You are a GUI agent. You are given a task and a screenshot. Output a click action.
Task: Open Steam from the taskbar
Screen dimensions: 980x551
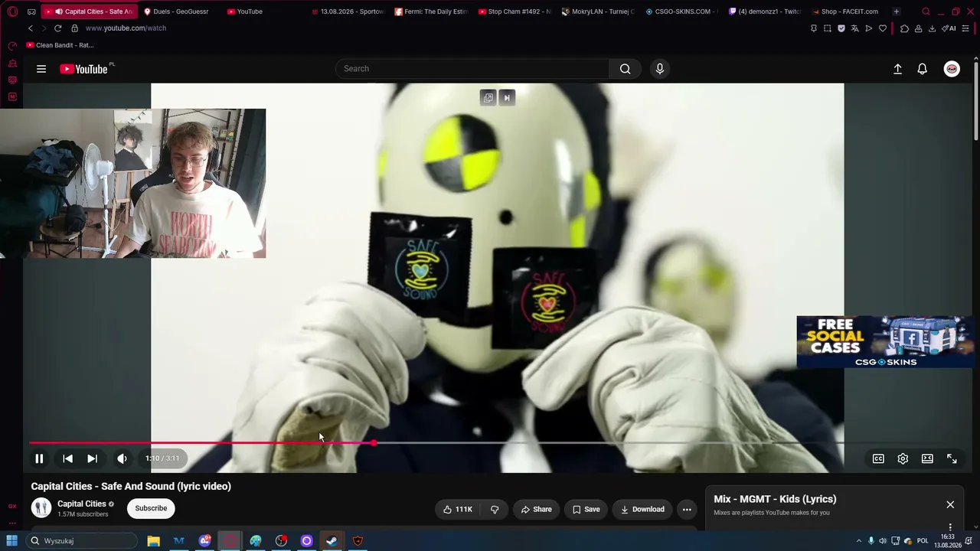click(332, 541)
